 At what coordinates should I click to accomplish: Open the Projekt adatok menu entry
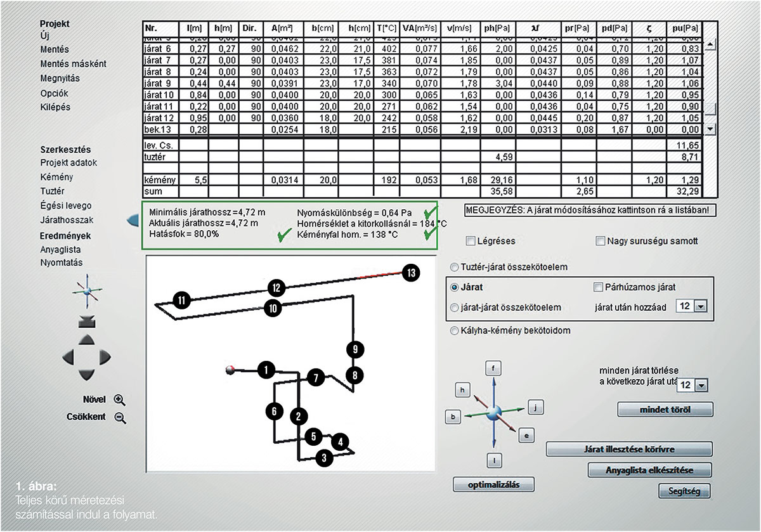[68, 163]
